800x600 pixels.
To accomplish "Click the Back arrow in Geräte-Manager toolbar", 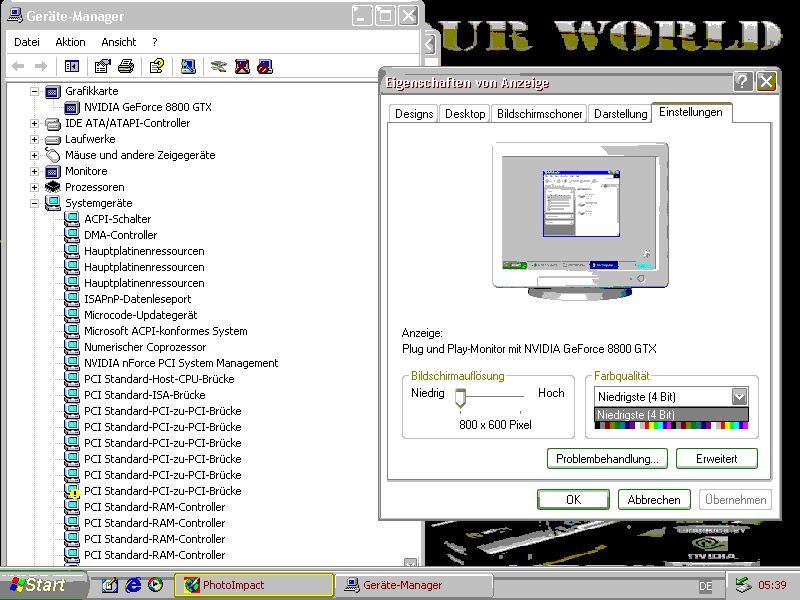I will 18,66.
